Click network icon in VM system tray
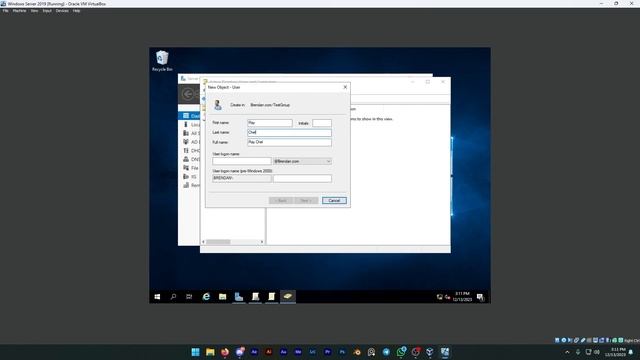Image resolution: width=640 pixels, height=360 pixels. [440, 297]
